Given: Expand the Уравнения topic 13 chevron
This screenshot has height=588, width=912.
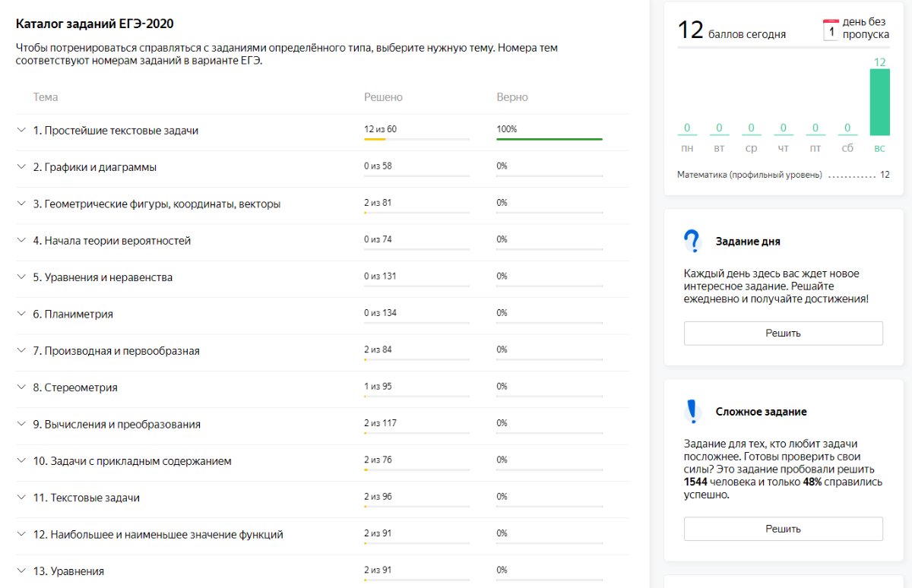Looking at the screenshot, I should 21,571.
